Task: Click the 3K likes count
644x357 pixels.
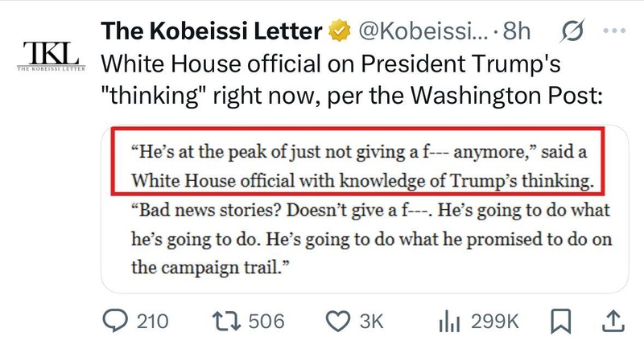Action: pyautogui.click(x=371, y=322)
